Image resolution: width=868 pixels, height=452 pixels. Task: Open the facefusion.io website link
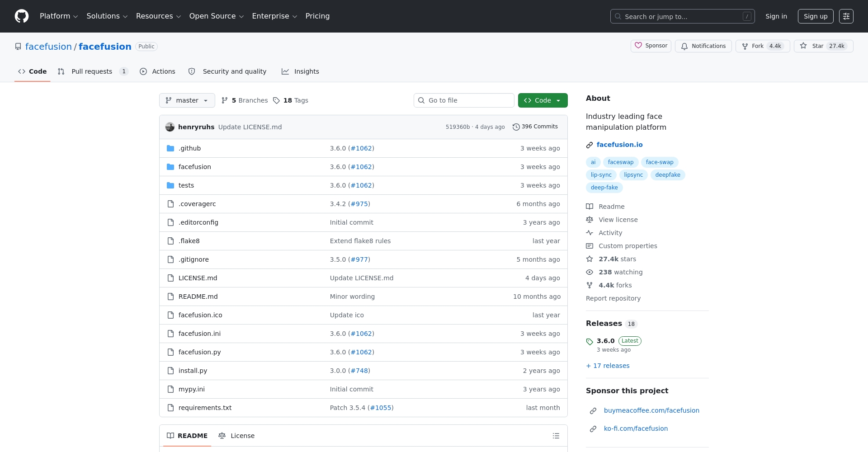619,145
